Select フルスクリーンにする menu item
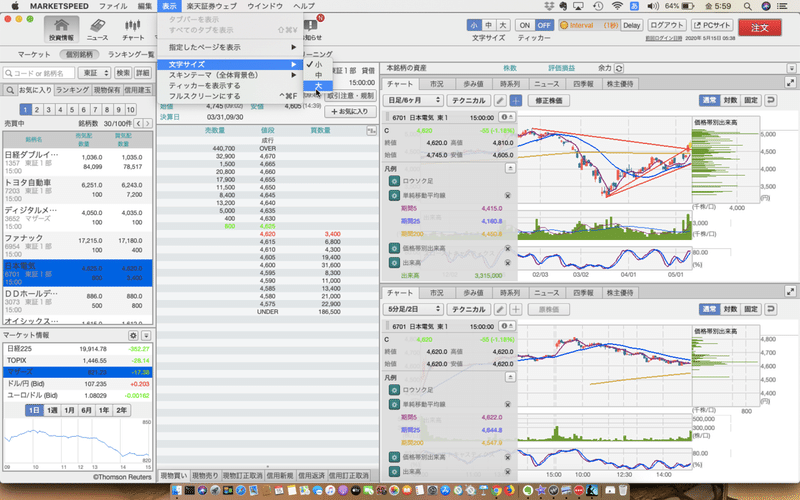The width and height of the screenshot is (800, 500). click(230, 96)
